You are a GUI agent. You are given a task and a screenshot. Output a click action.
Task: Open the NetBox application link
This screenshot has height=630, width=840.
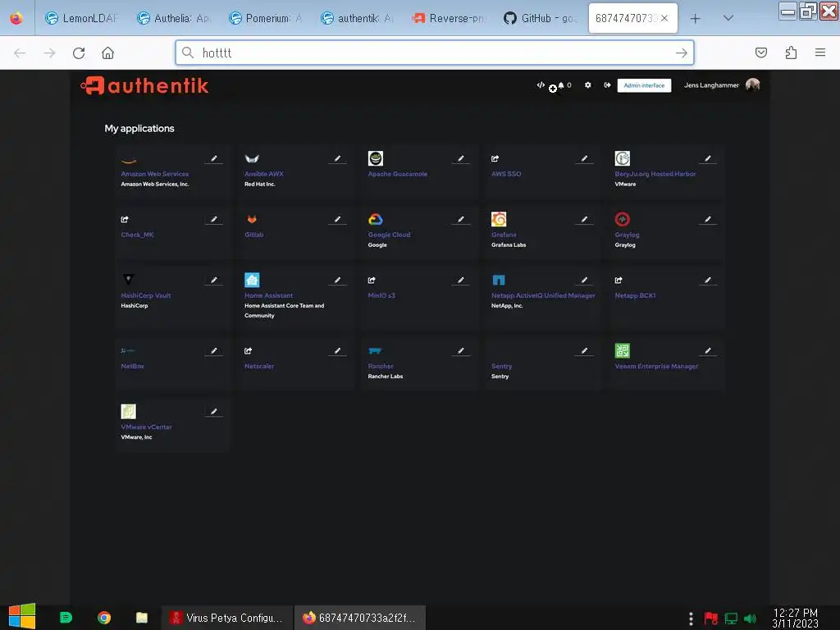tap(132, 367)
